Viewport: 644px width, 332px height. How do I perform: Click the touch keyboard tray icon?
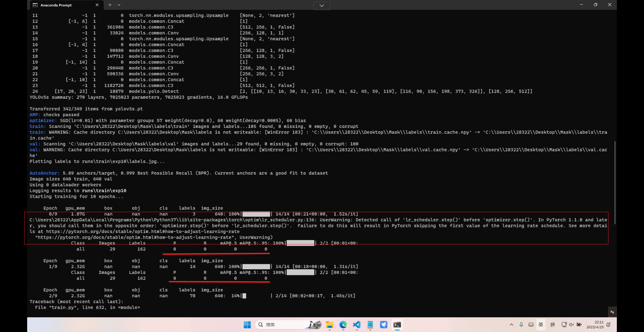[531, 325]
